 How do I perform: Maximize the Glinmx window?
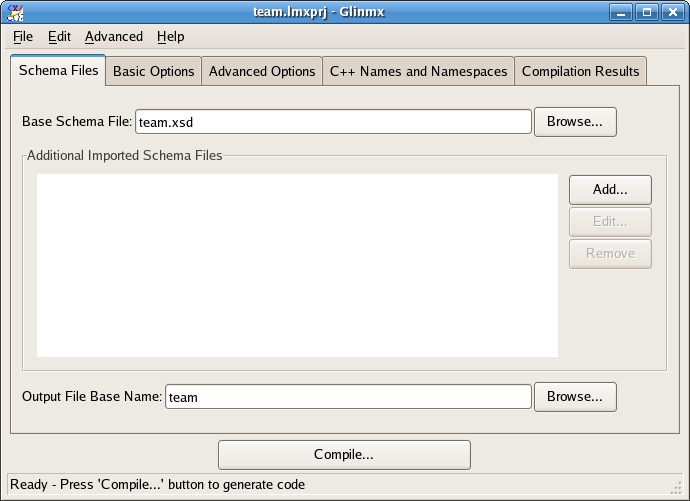[647, 12]
